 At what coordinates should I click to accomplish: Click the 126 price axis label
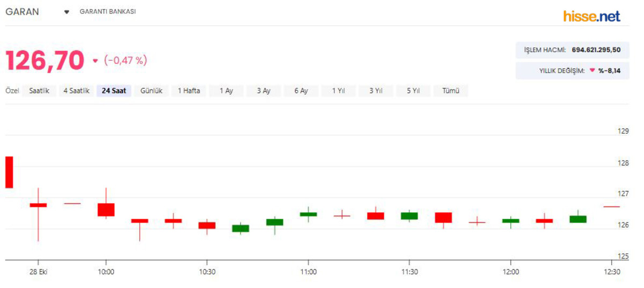623,225
